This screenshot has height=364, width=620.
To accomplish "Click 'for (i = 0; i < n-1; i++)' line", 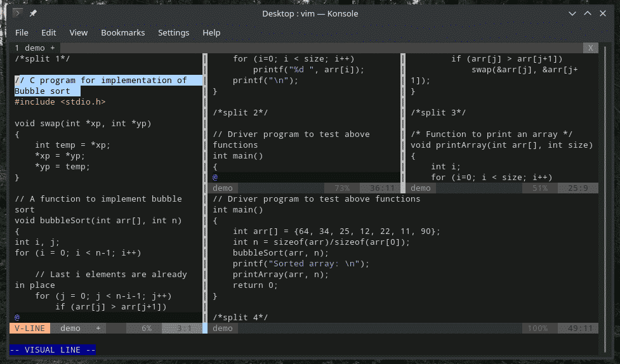I will click(78, 252).
